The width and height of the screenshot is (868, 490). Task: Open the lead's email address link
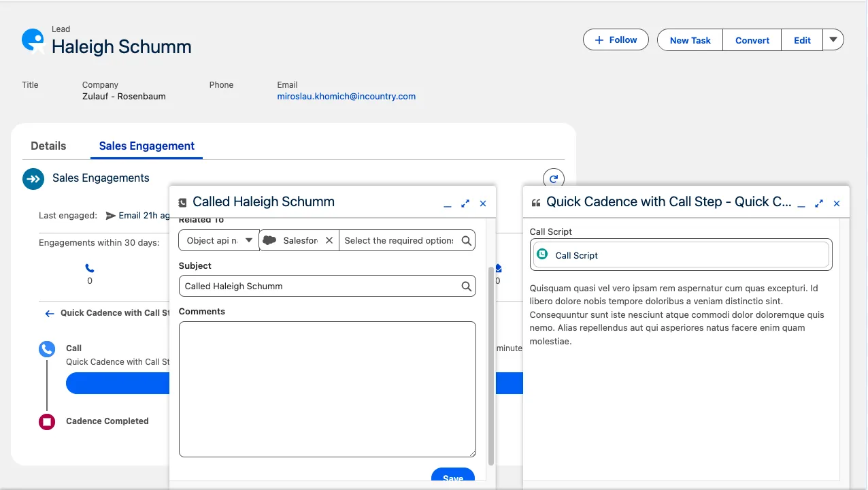(346, 97)
